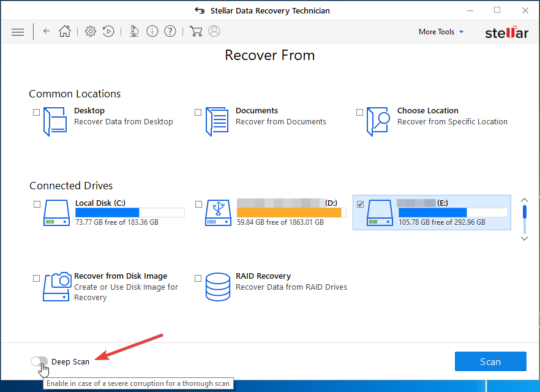Show the information icon details
This screenshot has width=540, height=392.
click(x=152, y=31)
